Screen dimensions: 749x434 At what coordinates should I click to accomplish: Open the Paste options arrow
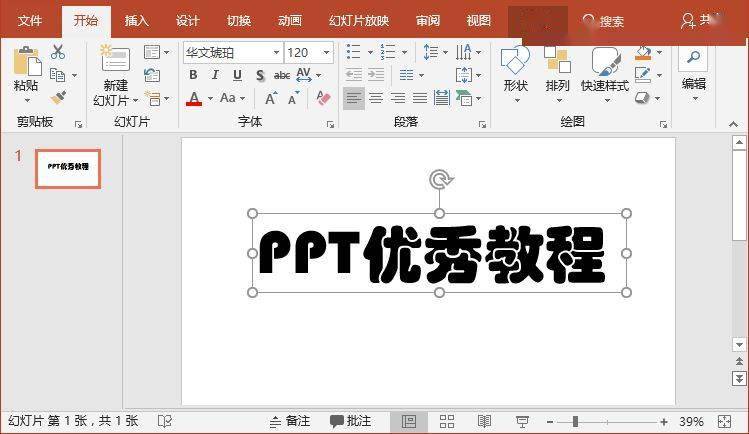(27, 100)
